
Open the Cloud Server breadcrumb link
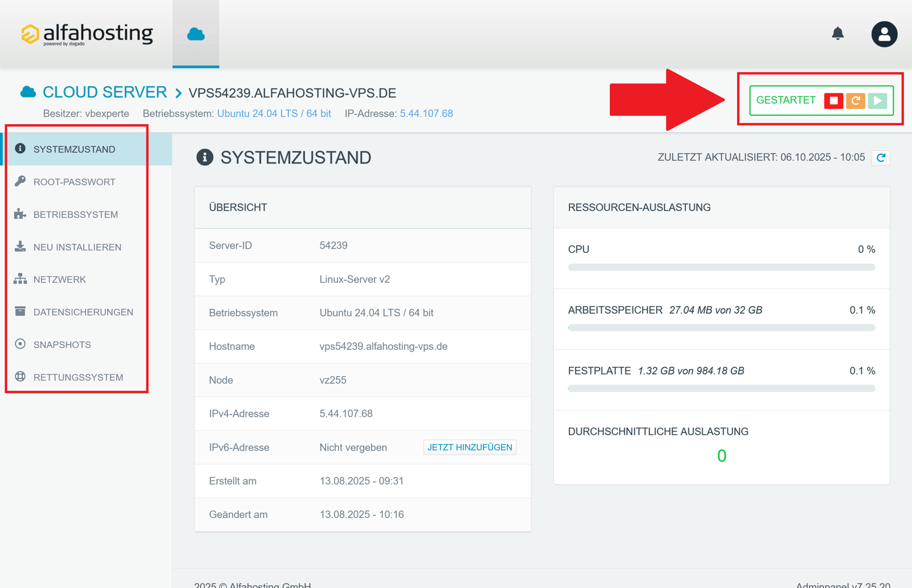tap(104, 92)
